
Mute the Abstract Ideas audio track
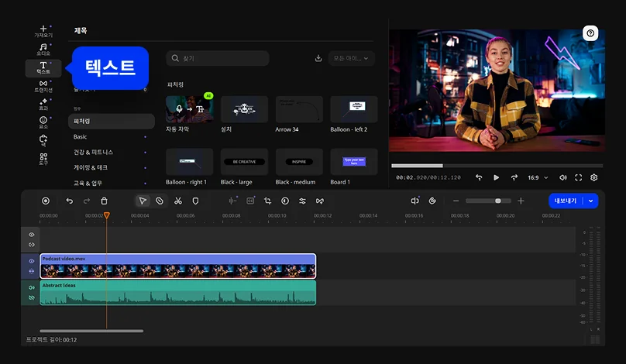(x=32, y=287)
